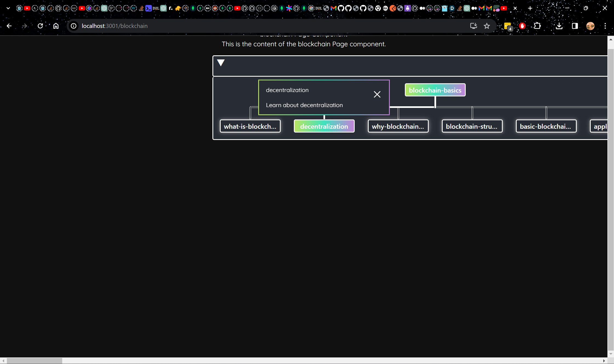Select the highlighted decentralization node
Screen dimensions: 614x364
[x=324, y=126]
